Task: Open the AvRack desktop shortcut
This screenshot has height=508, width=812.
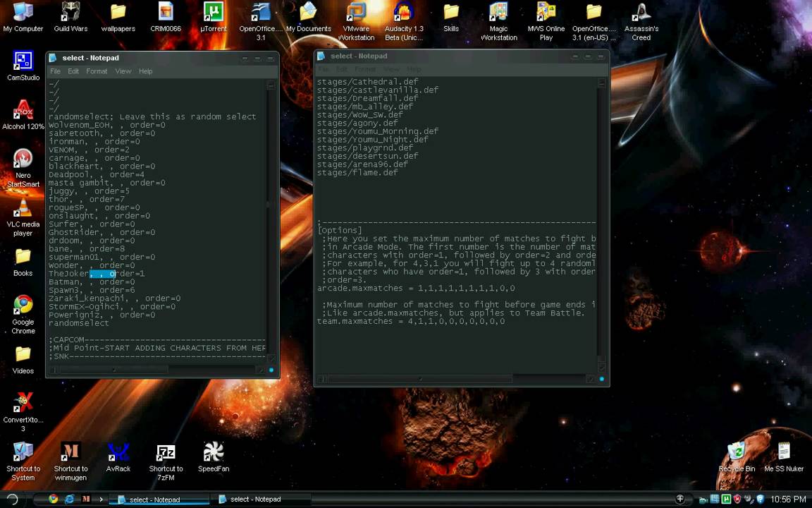Action: coord(118,457)
